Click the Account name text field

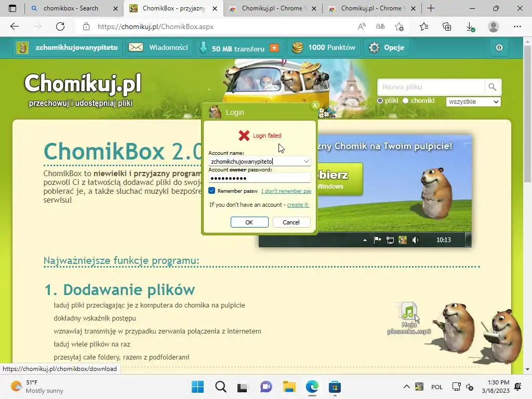(255, 162)
